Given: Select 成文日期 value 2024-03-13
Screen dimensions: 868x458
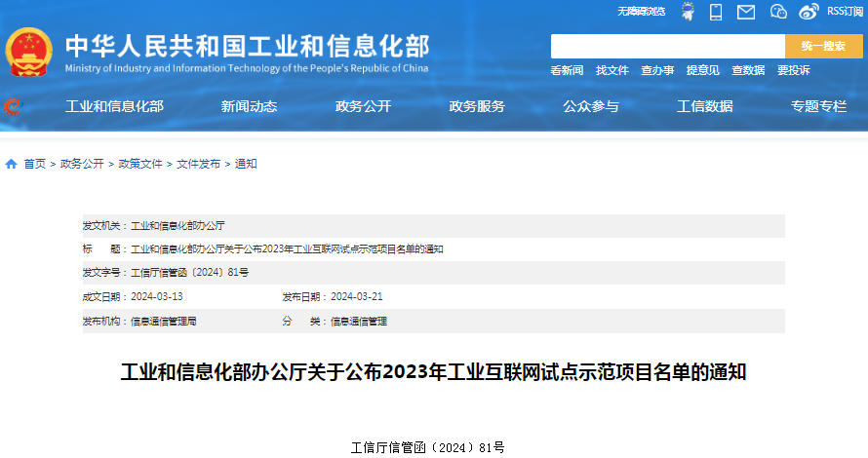Looking at the screenshot, I should click(x=157, y=297).
